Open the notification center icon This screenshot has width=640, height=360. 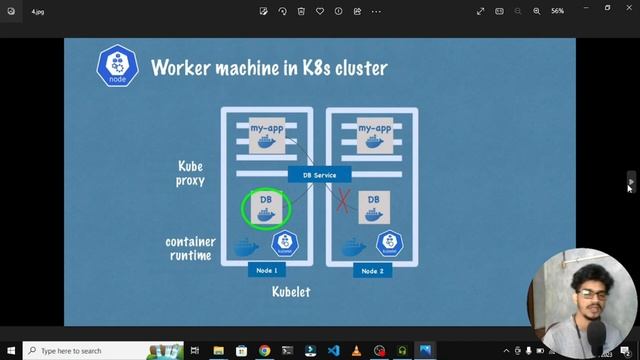(x=625, y=351)
